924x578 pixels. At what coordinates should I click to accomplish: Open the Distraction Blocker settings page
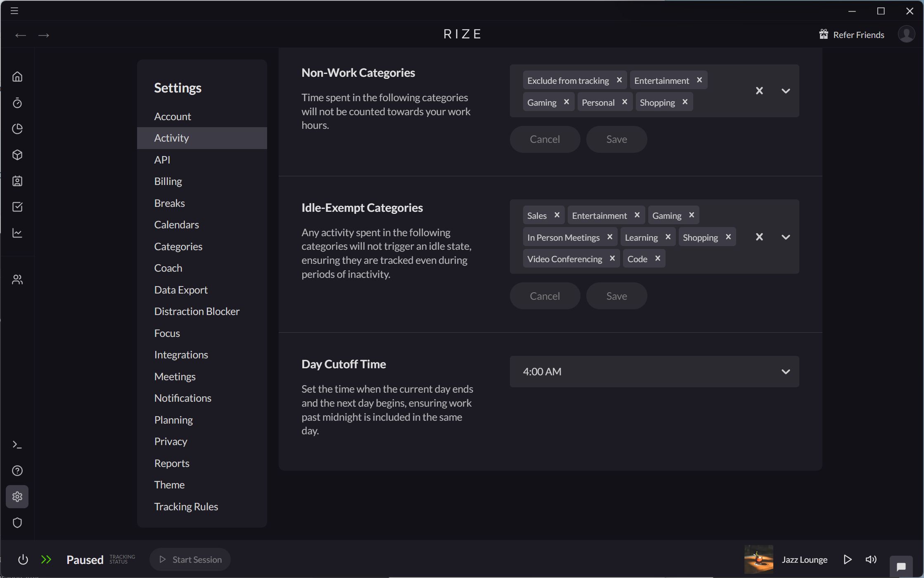pyautogui.click(x=197, y=311)
